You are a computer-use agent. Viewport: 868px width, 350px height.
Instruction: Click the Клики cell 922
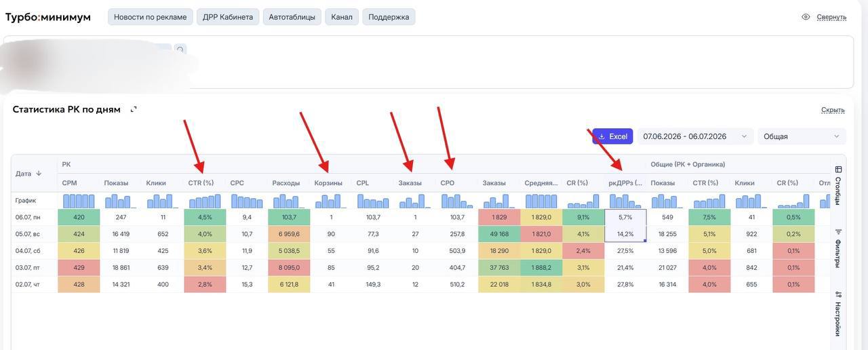point(751,234)
